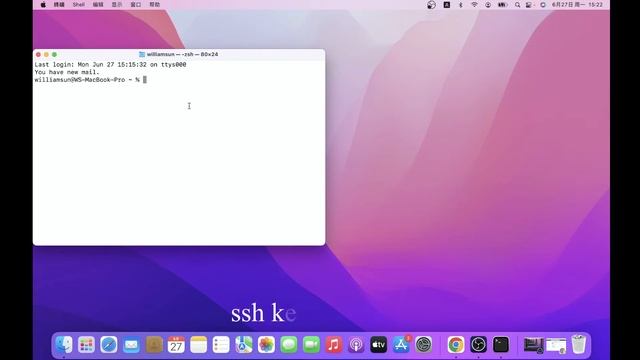Screen dimensions: 640x360
Task: Open the Help menu in menu bar
Action: pyautogui.click(x=154, y=4)
